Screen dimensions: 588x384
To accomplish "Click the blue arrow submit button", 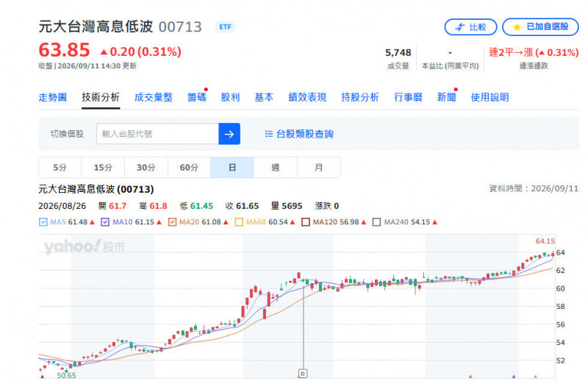I will [229, 134].
